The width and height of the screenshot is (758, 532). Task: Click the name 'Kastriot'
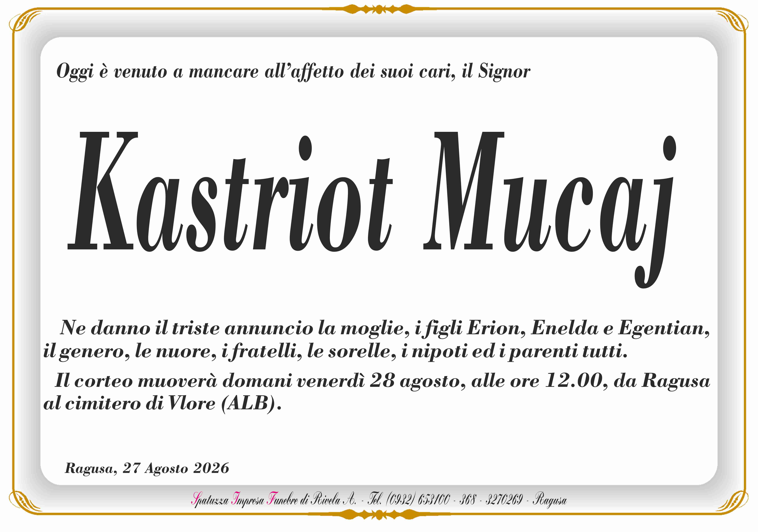click(x=230, y=192)
